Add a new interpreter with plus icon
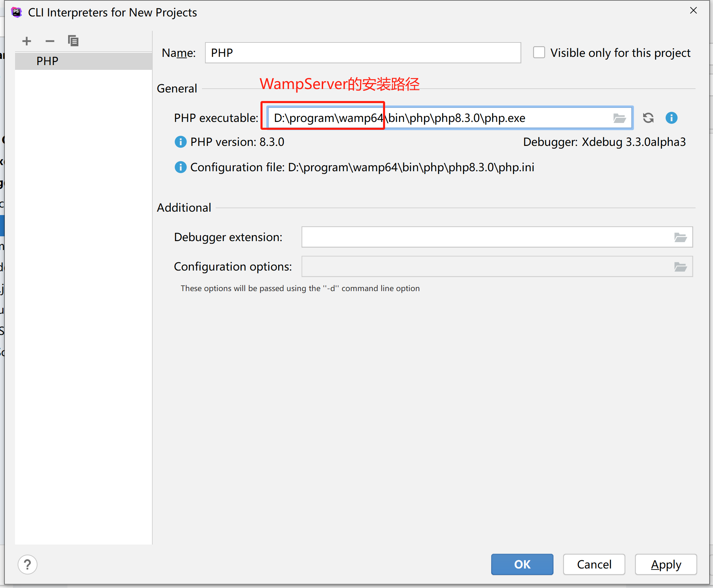713x588 pixels. pos(26,41)
